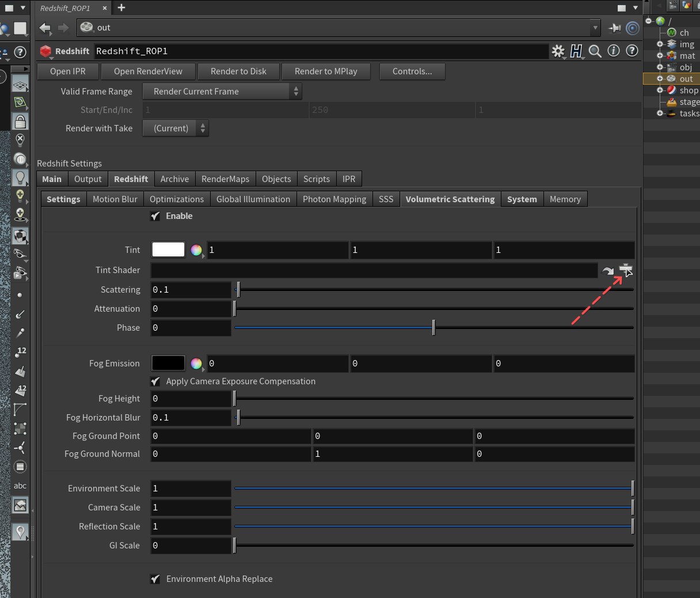This screenshot has height=598, width=700.
Task: Click the map pin marker icon
Action: tap(20, 532)
